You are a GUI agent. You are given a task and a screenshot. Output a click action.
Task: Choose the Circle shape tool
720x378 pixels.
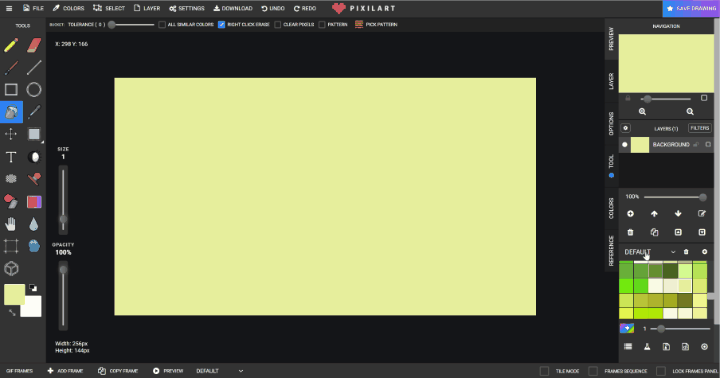34,90
